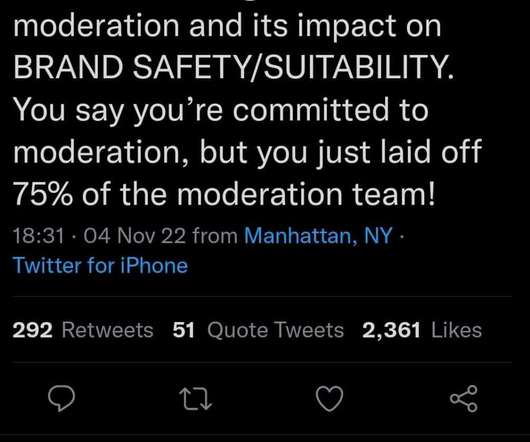Click the bold number 51
The width and height of the screenshot is (530, 442).
coord(184,330)
